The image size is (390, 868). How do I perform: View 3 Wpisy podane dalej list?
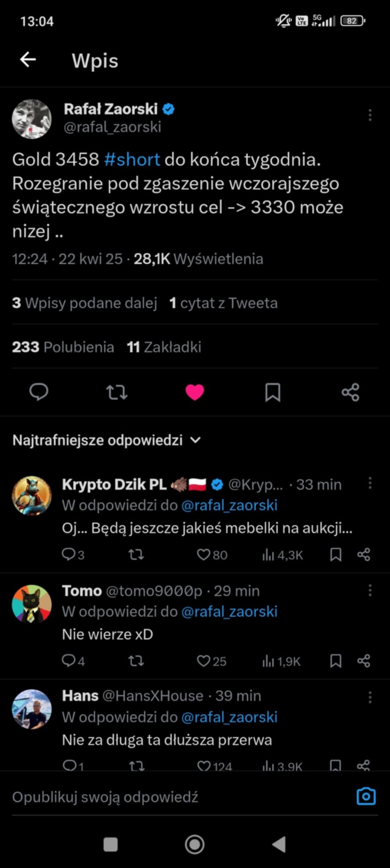84,303
